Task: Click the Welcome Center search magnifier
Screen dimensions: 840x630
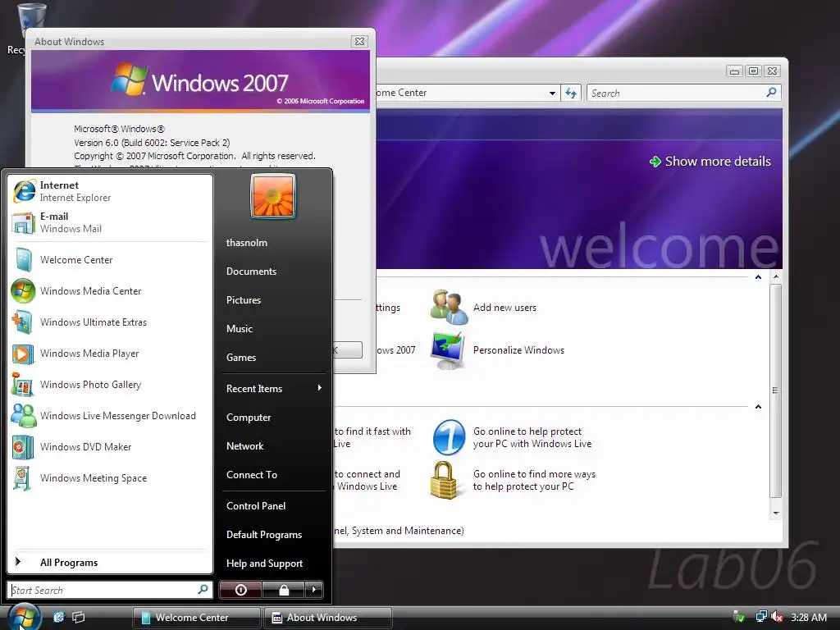Action: click(771, 92)
